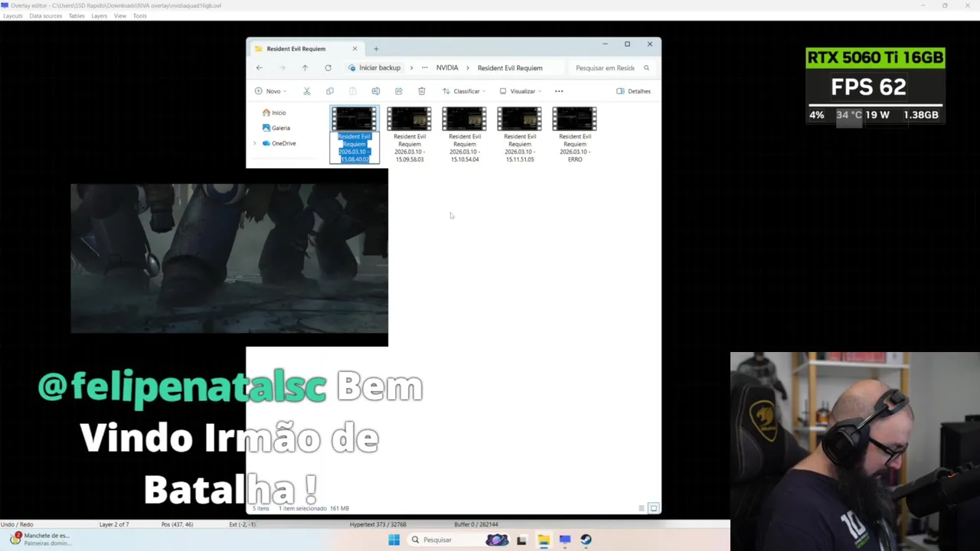This screenshot has height=551, width=980.
Task: Click the Share icon in Explorer toolbar
Action: point(398,91)
